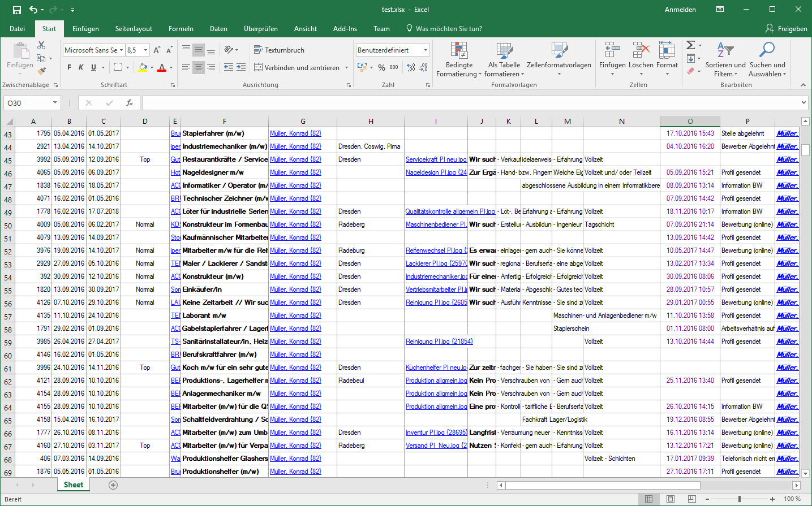812x506 pixels.
Task: Expand the formula bar
Action: 804,103
